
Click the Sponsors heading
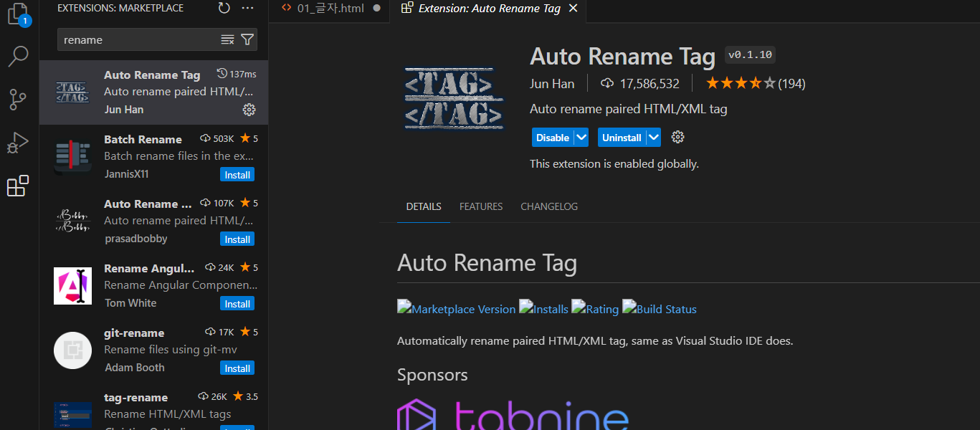click(432, 375)
